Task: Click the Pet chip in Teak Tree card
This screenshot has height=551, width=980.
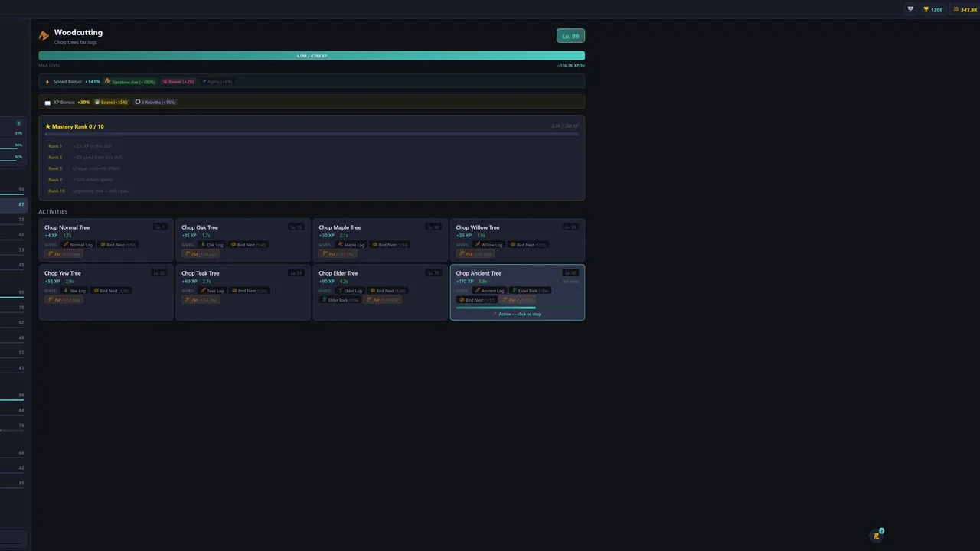Action: click(201, 300)
